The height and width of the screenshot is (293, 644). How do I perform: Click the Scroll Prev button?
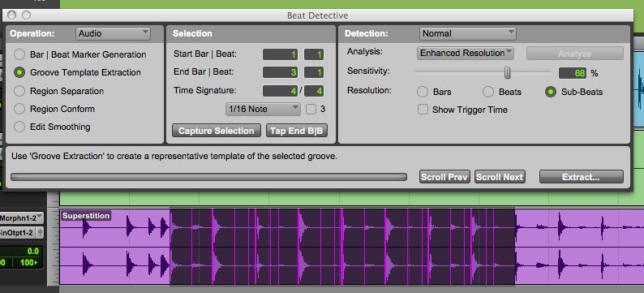point(444,177)
